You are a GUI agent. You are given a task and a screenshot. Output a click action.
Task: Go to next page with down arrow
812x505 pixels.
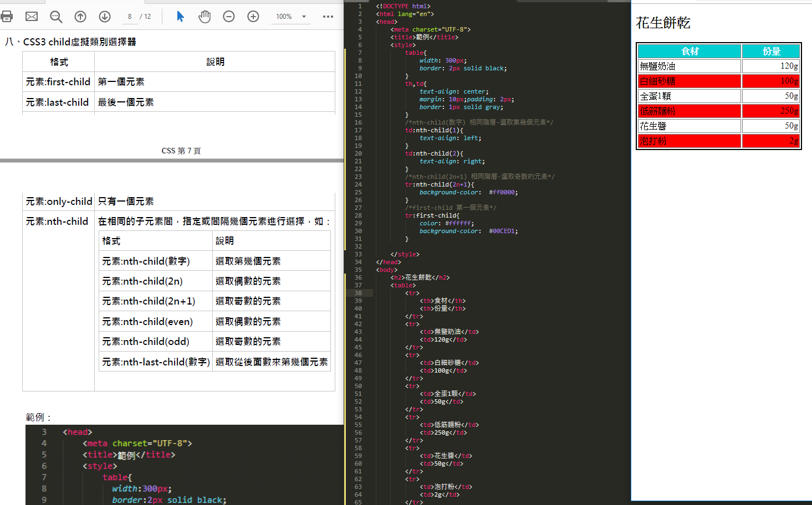(x=105, y=17)
